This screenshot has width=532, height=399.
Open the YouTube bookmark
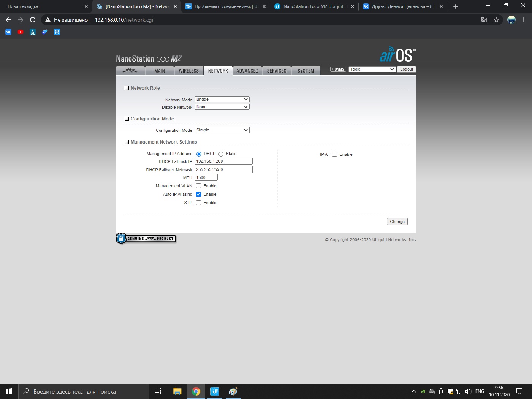pos(21,32)
